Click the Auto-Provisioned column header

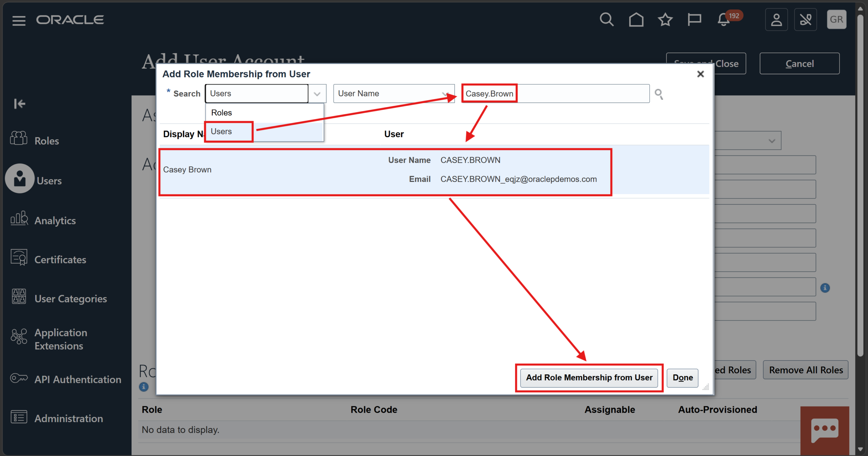pyautogui.click(x=717, y=410)
